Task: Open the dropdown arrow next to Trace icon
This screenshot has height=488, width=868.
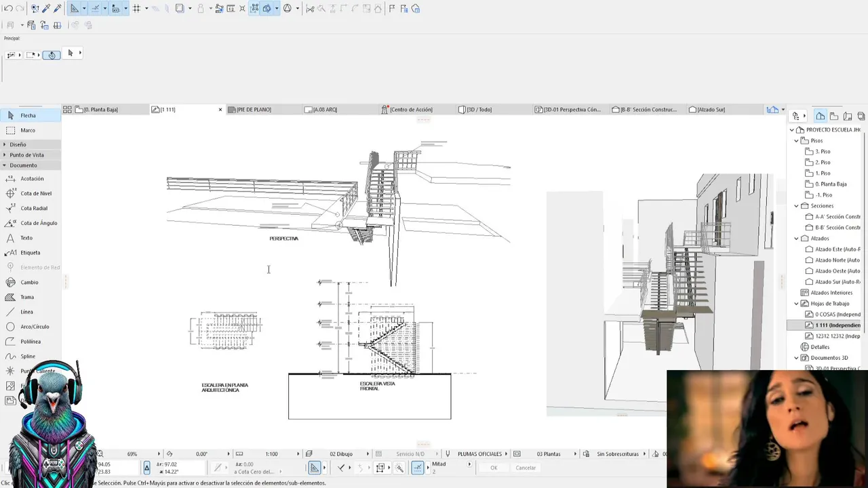Action: tap(190, 9)
